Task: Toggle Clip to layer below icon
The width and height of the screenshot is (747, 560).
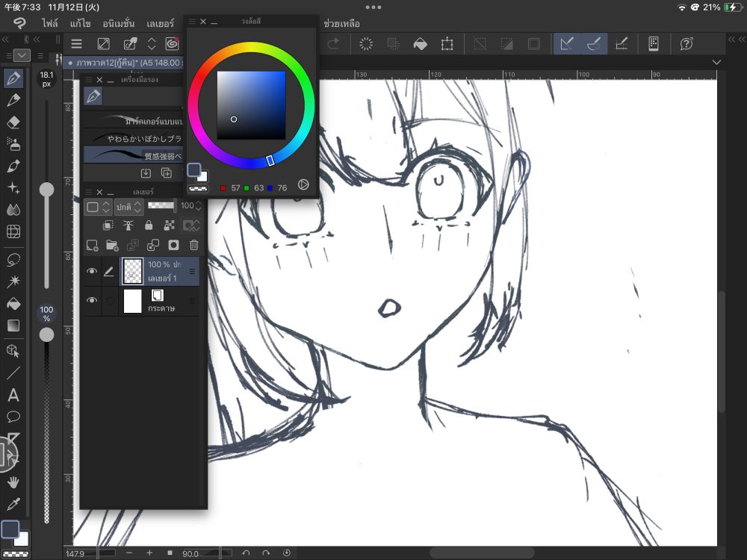Action: pos(108,225)
